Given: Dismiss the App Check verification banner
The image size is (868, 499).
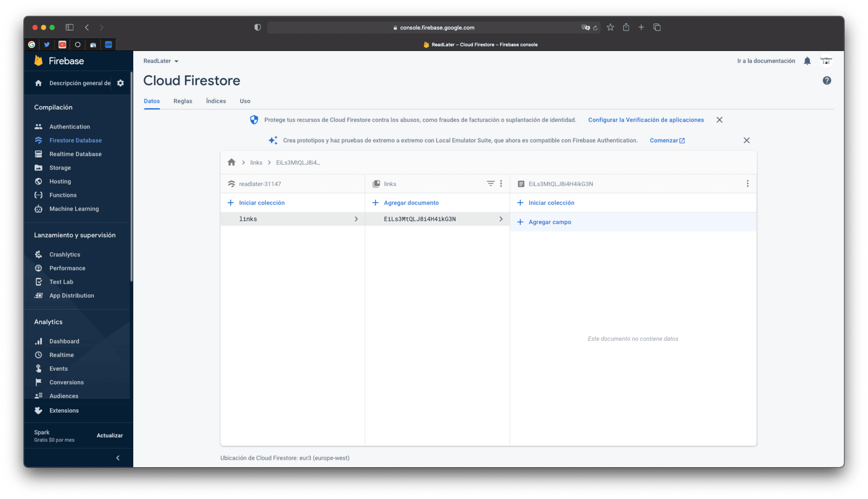Looking at the screenshot, I should tap(719, 120).
